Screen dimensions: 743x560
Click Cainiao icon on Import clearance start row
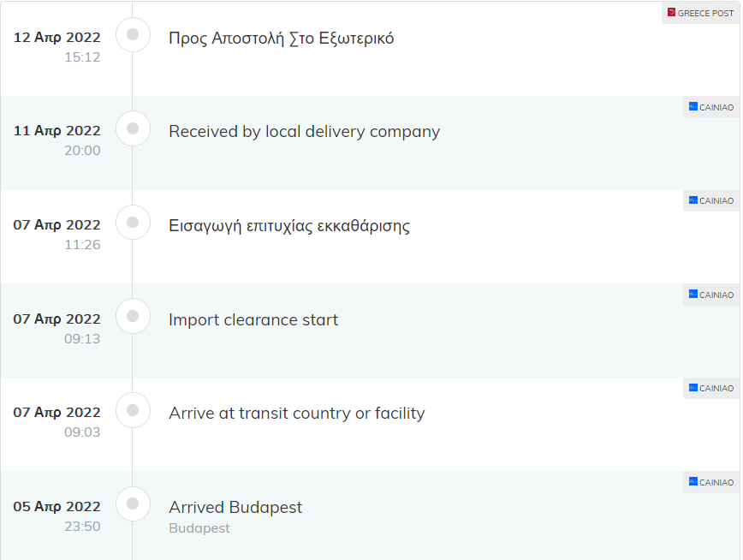(692, 294)
